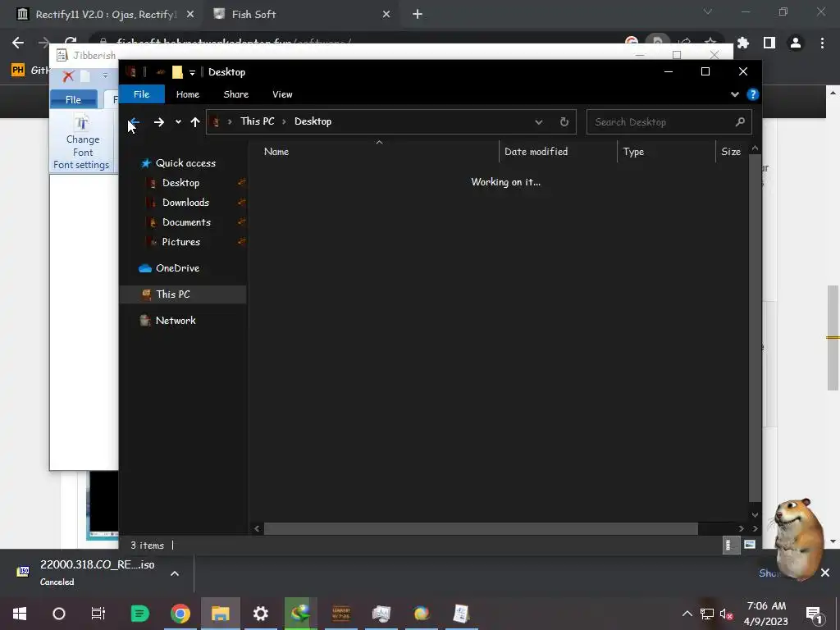Viewport: 840px width, 630px height.
Task: Open the File tab in File Explorer
Action: pos(141,94)
